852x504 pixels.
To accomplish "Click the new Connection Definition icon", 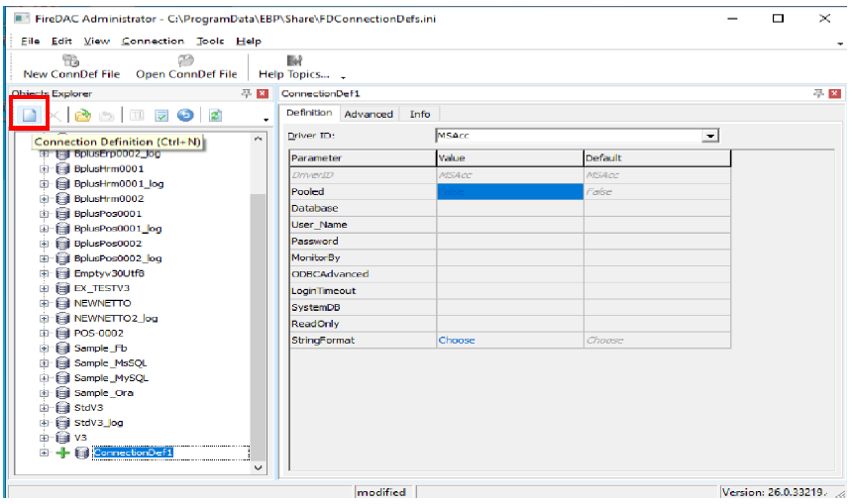I will point(30,115).
